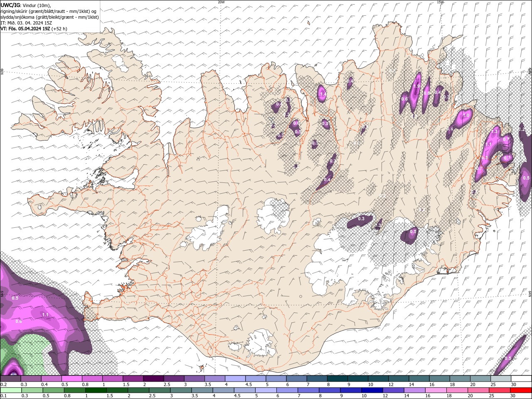Click the bottom-row legend swatch labeled 2.5
Screen dimensions: 532x399
tap(160, 390)
